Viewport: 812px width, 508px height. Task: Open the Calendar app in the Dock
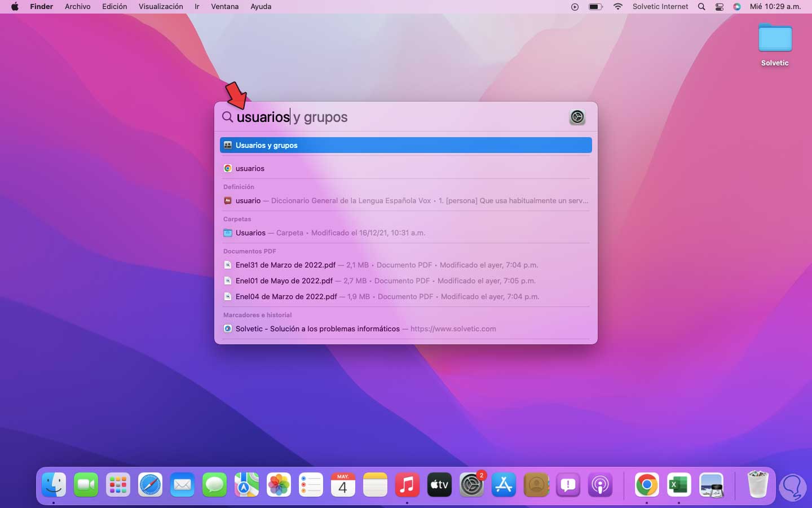tap(343, 484)
